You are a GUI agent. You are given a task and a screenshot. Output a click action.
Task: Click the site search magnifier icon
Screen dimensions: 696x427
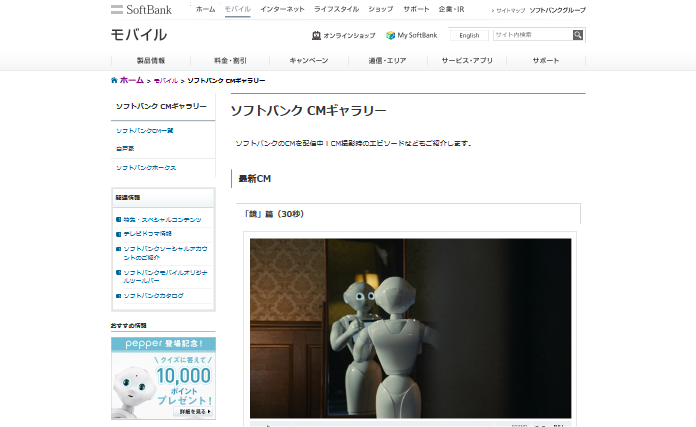577,35
